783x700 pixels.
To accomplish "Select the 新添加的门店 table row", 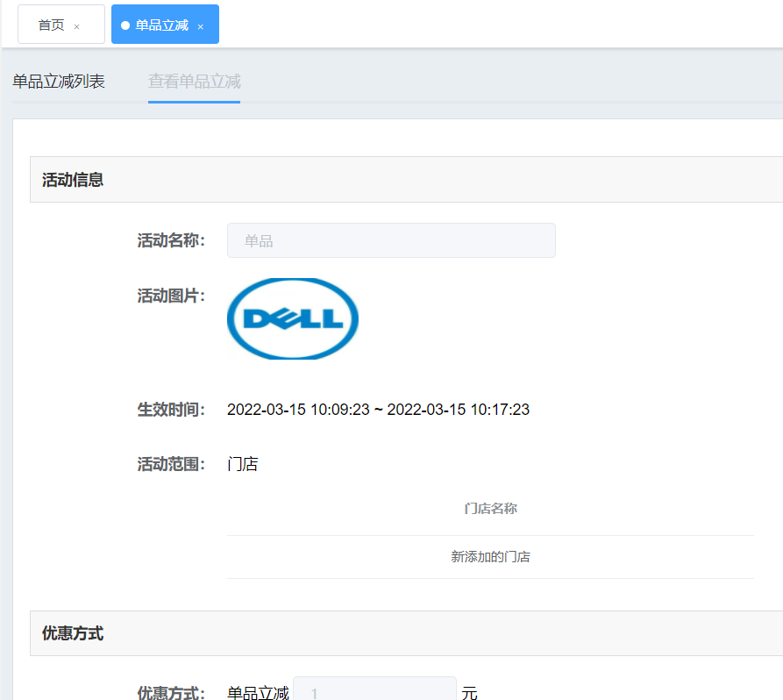I will (490, 557).
